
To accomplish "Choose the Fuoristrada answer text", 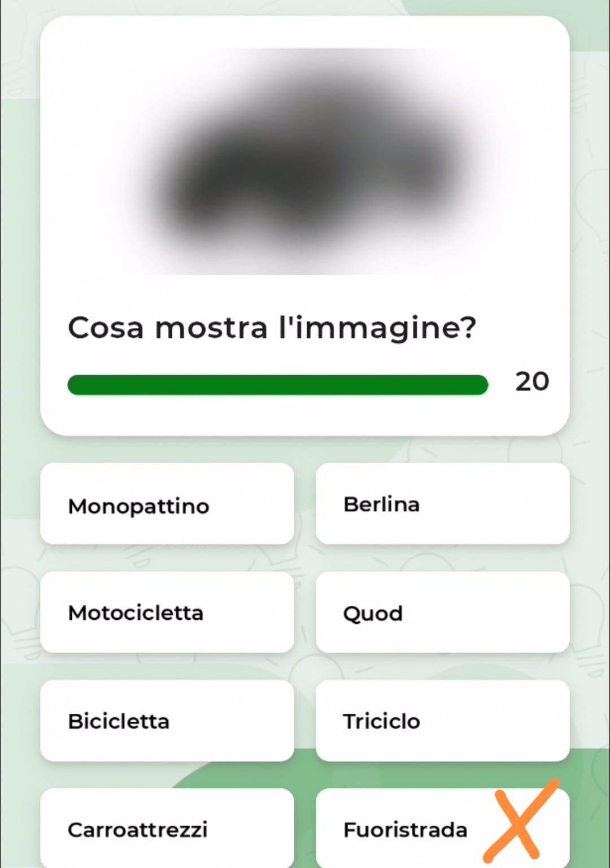I will click(406, 830).
